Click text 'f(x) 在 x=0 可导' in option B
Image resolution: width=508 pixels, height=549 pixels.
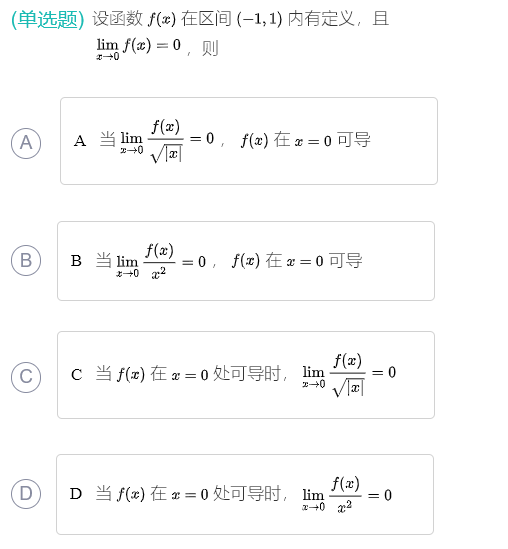[297, 261]
